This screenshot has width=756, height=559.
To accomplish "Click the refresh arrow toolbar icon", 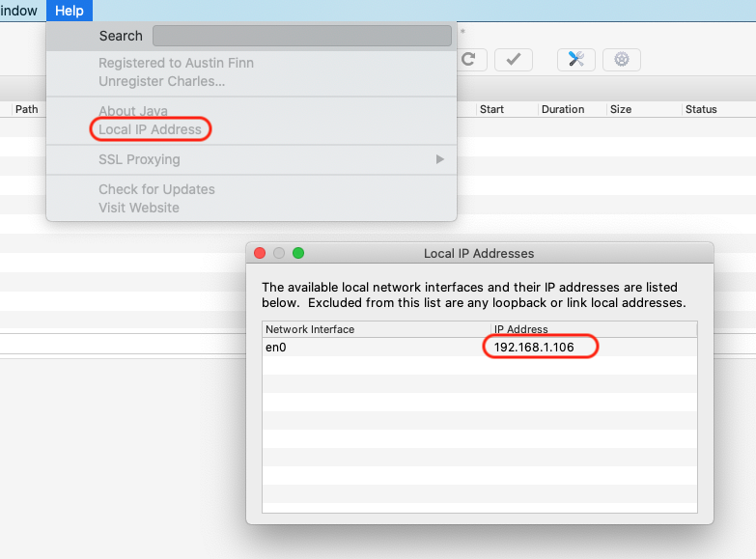I will pos(469,60).
